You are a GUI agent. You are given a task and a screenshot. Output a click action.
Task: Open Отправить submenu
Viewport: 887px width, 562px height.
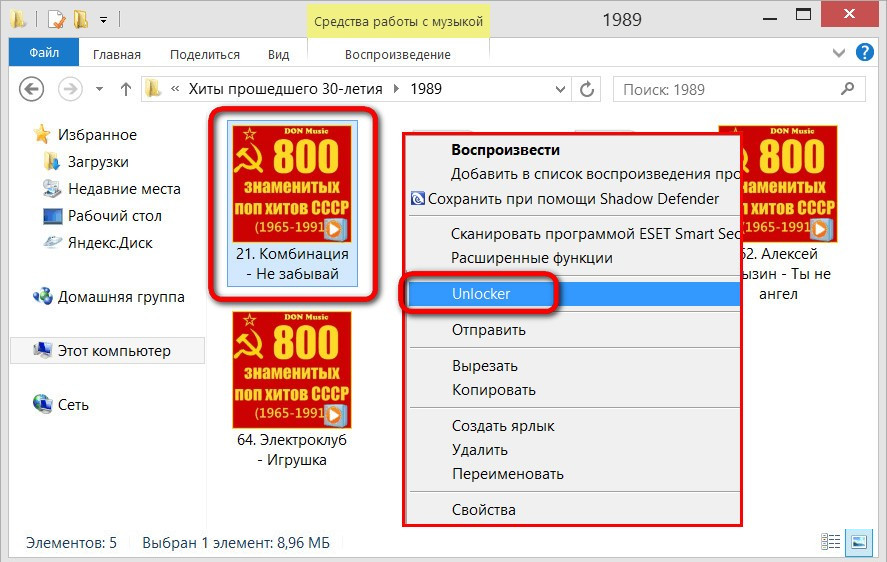pos(489,330)
